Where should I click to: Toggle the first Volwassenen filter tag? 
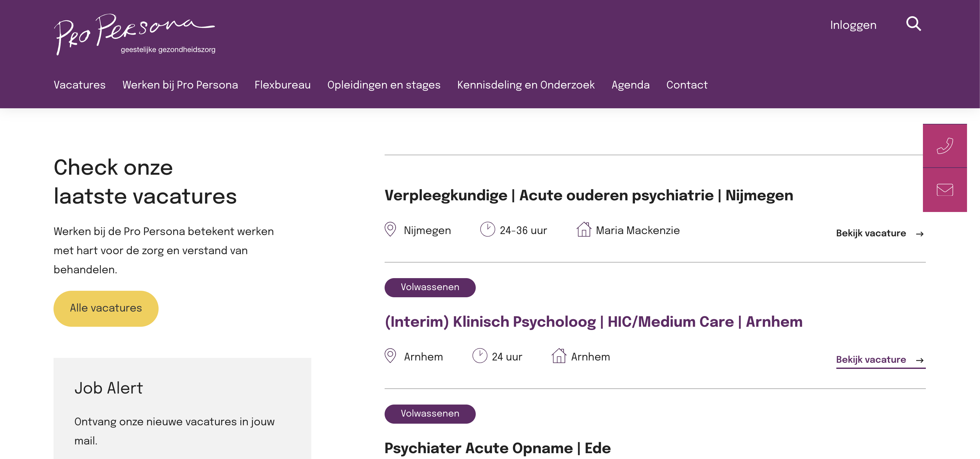(430, 287)
